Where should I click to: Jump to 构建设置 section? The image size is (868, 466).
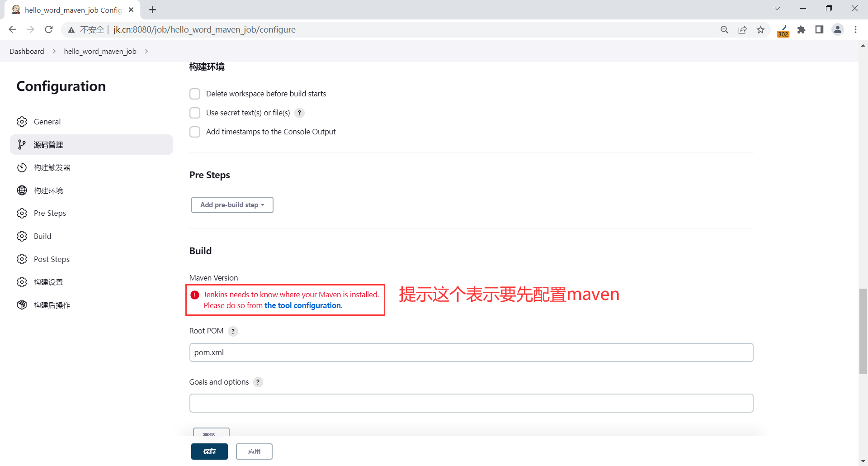(91, 282)
